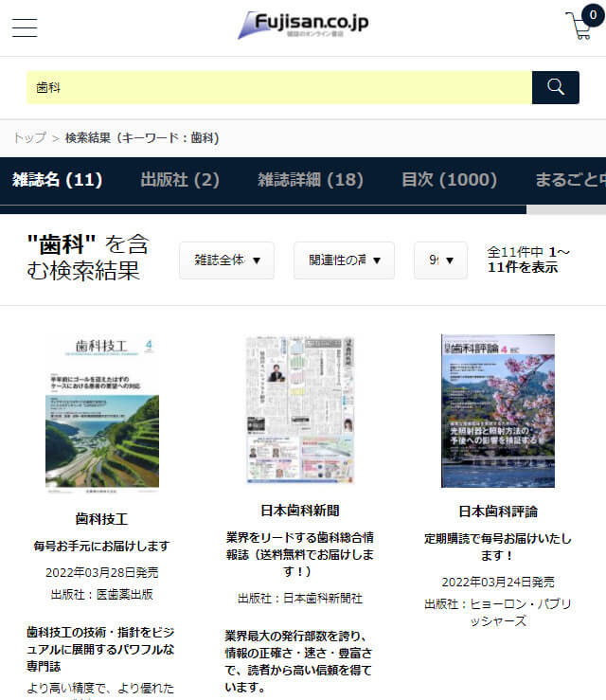Focus the search field containing 歯科
The image size is (606, 700).
(x=279, y=87)
